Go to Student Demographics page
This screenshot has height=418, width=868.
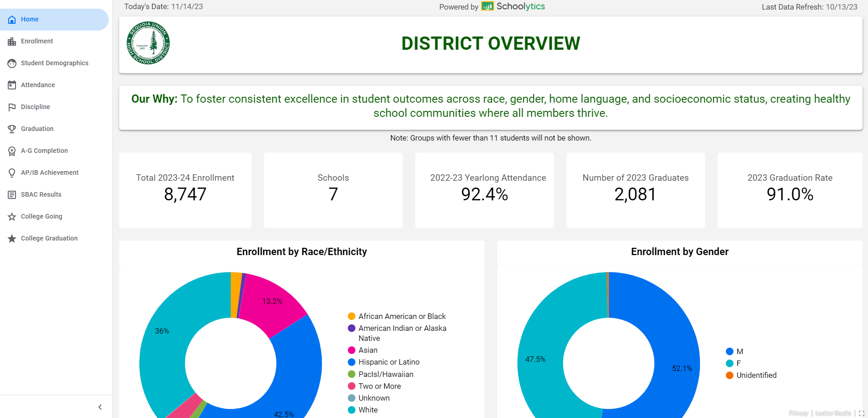[x=54, y=63]
